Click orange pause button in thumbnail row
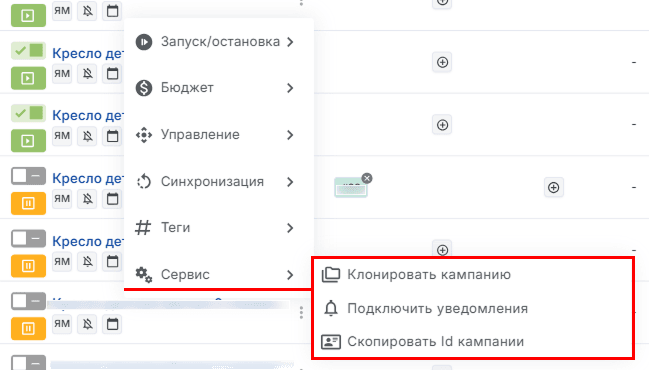Screen dimensions: 649x370 [x=28, y=203]
